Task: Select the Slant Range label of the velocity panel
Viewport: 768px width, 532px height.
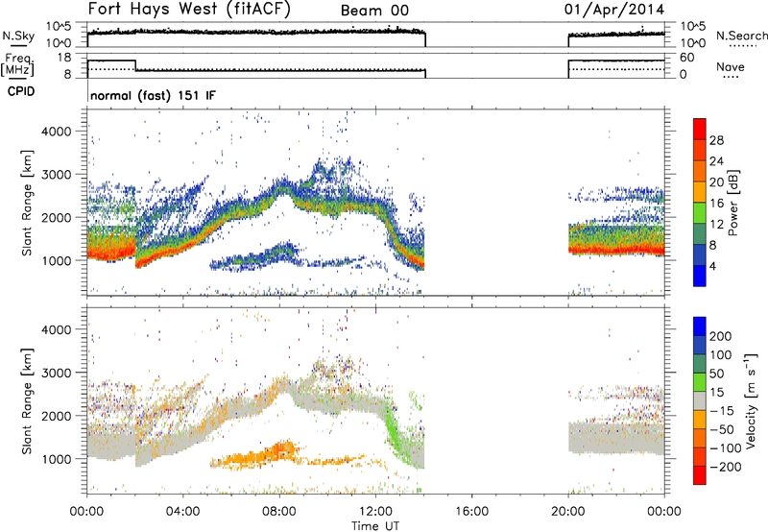Action: [27, 401]
